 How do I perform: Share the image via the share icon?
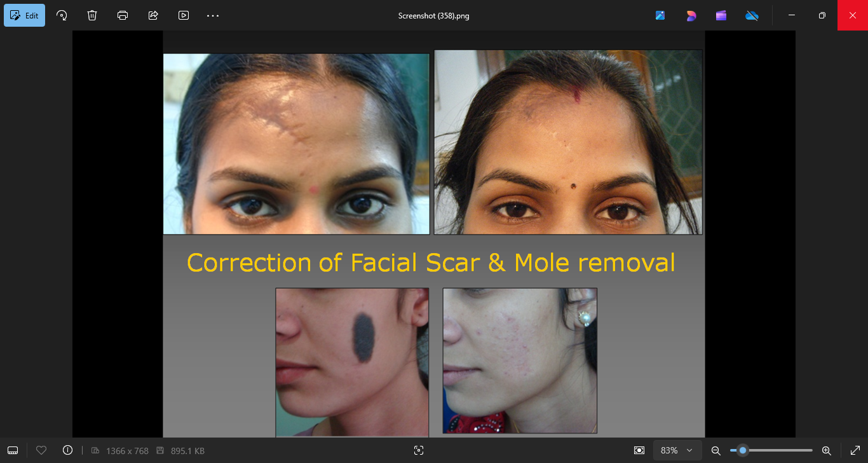153,15
